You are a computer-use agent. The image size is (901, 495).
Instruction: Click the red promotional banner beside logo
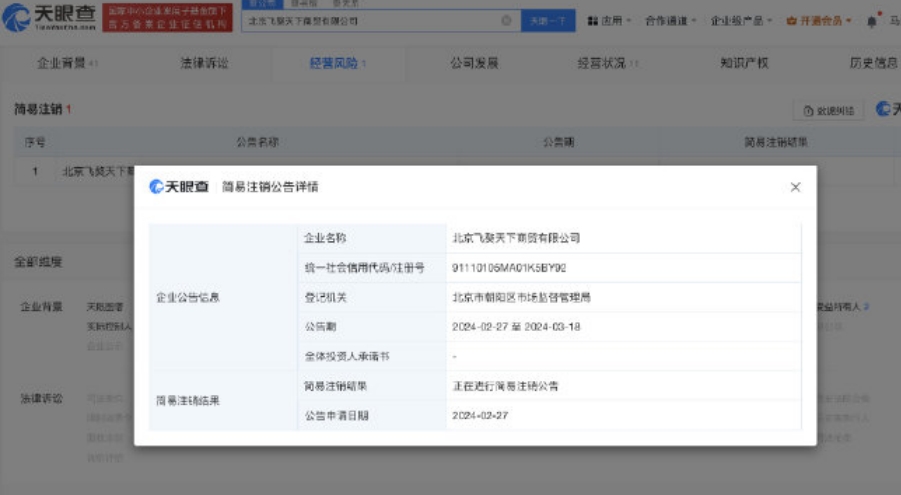click(x=167, y=17)
